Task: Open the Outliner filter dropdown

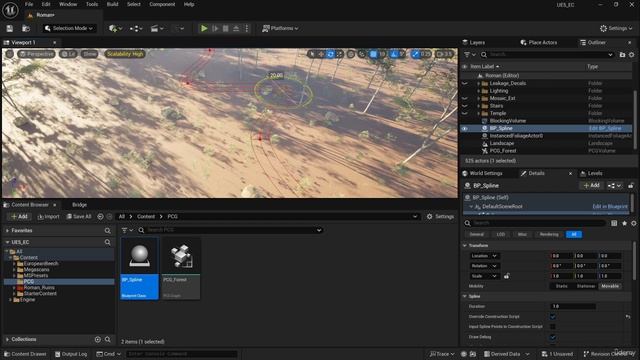Action: pyautogui.click(x=470, y=54)
